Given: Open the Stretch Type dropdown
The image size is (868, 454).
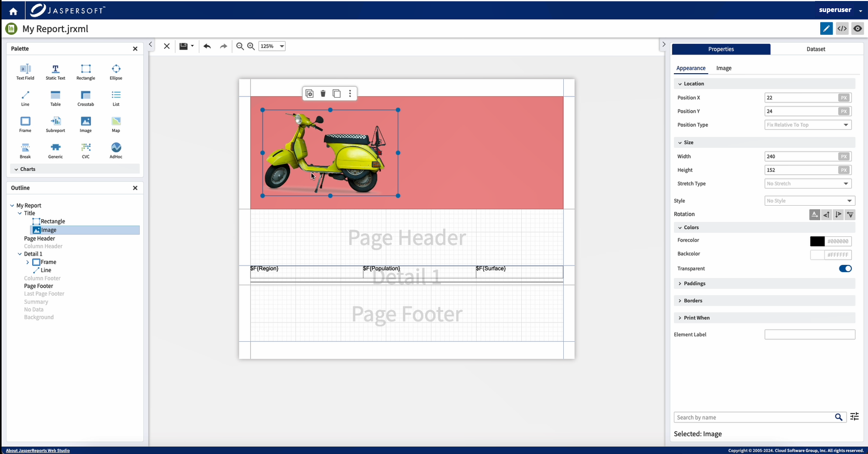Looking at the screenshot, I should point(808,183).
